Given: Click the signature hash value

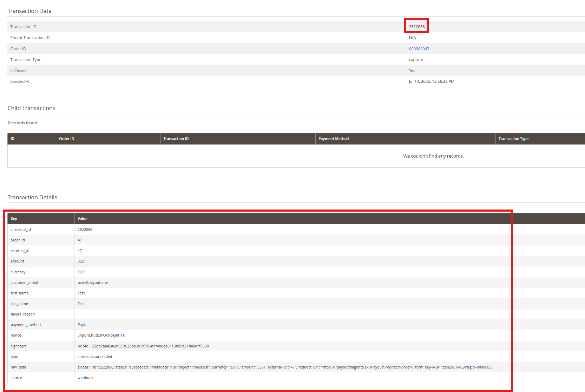Looking at the screenshot, I should pos(143,346).
